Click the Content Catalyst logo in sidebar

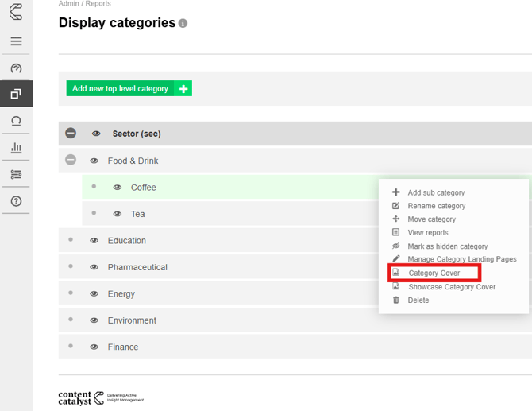click(16, 12)
